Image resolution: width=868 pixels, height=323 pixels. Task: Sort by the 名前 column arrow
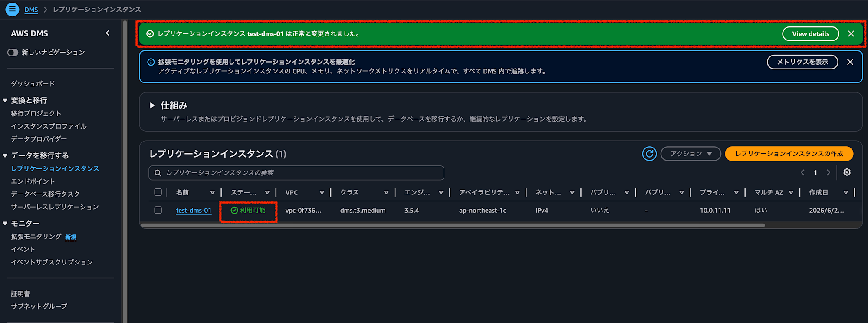(212, 192)
